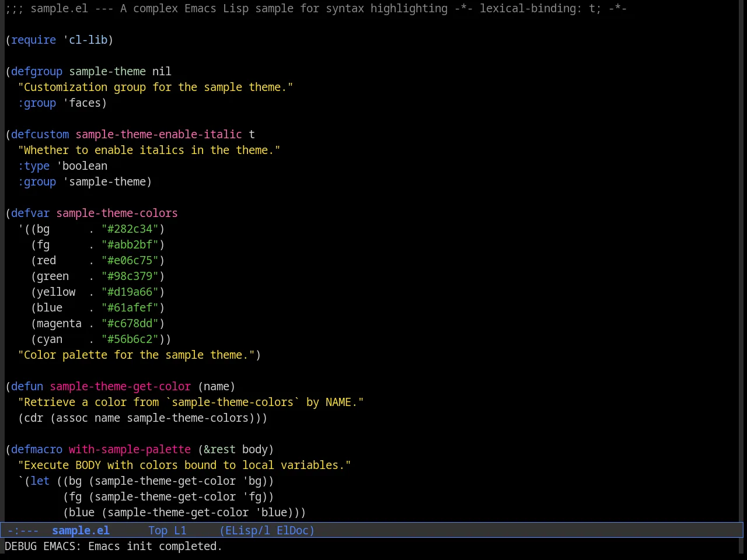Click the color string "#abb2bf"
This screenshot has width=747, height=560.
(130, 244)
